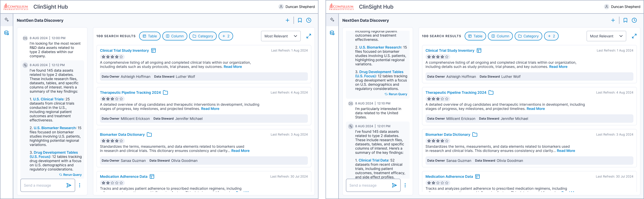The height and width of the screenshot is (199, 644).
Task: Toggle the Category filter chip in right window
Action: (x=528, y=36)
